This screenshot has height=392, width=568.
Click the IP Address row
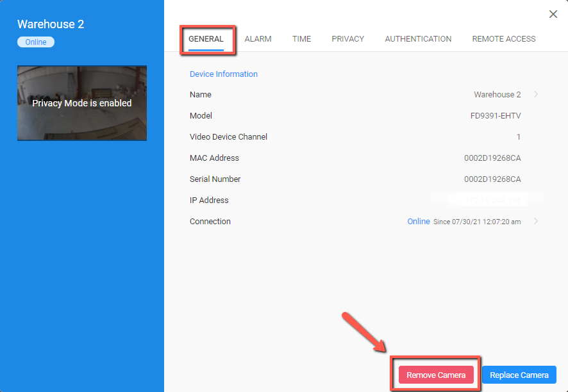click(x=363, y=200)
